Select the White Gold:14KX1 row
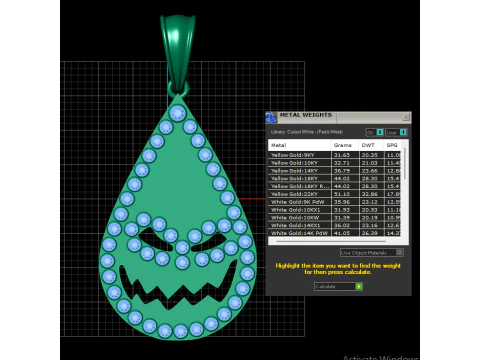The height and width of the screenshot is (360, 480). pyautogui.click(x=335, y=225)
